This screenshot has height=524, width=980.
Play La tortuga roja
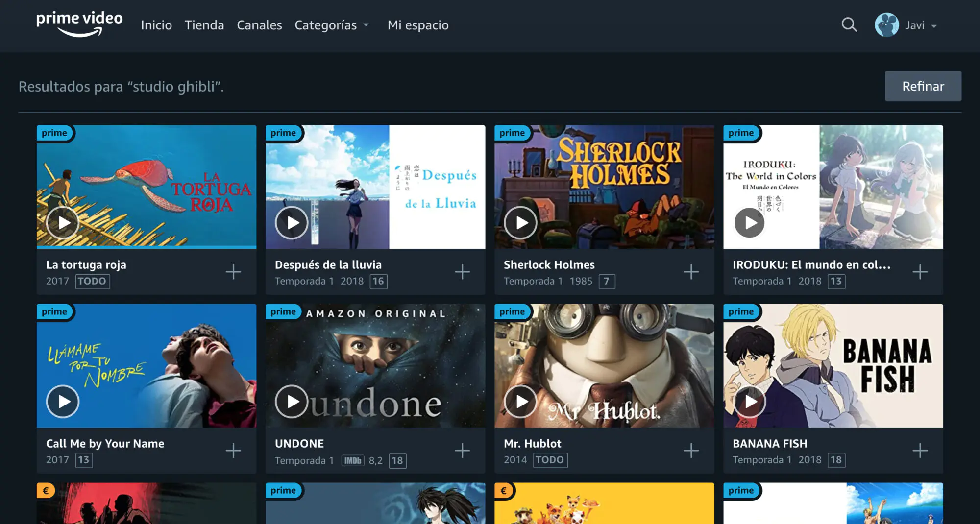pyautogui.click(x=63, y=223)
